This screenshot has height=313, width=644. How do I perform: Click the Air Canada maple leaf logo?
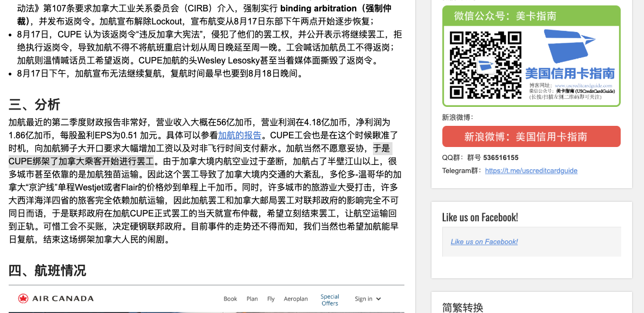[23, 298]
